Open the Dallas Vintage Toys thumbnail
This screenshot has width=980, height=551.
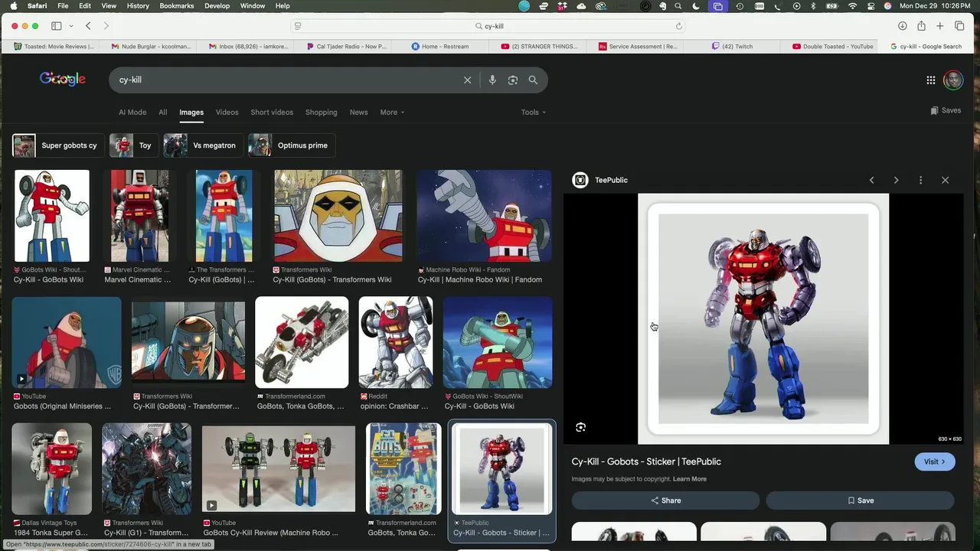coord(52,468)
